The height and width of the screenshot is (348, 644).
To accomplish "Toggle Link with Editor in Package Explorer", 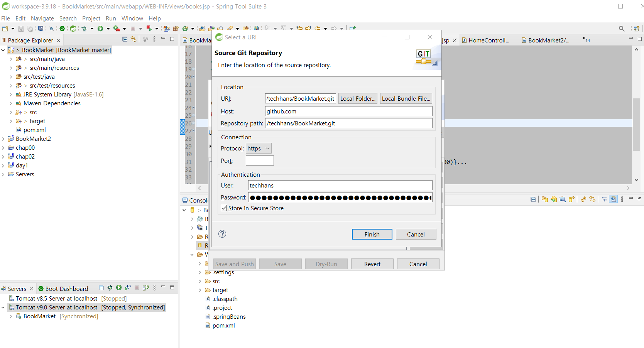I will coord(134,39).
